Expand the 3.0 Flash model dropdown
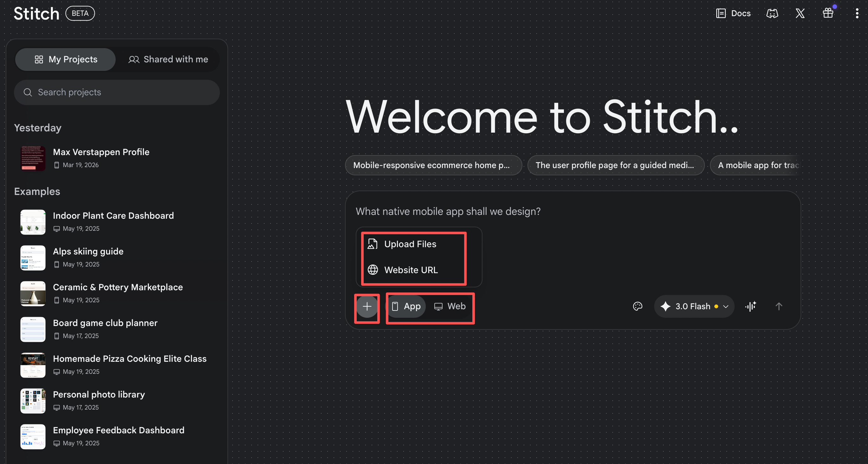This screenshot has width=868, height=464. point(694,306)
